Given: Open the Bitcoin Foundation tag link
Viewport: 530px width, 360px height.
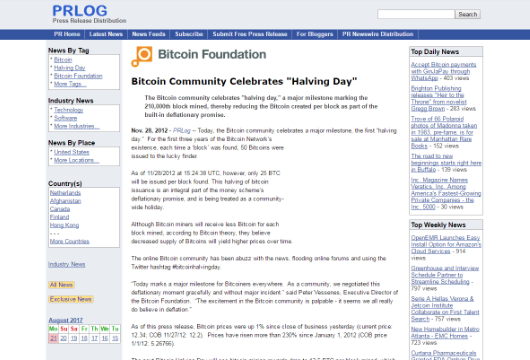Looking at the screenshot, I should click(x=78, y=76).
